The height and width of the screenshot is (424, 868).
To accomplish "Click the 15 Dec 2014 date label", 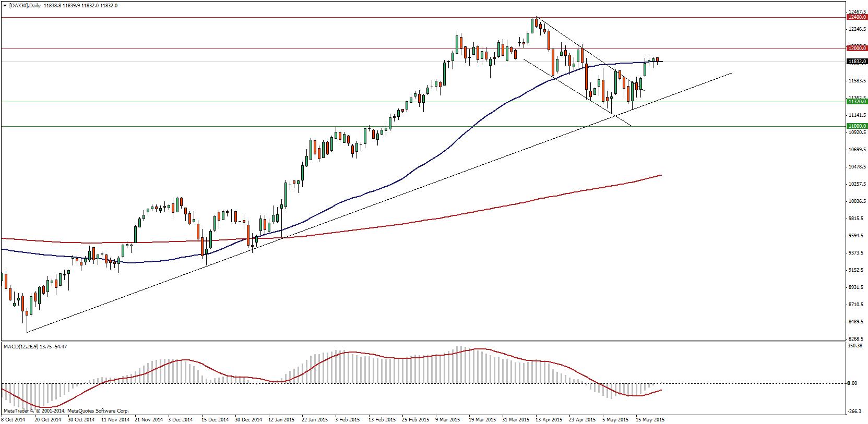I will (215, 419).
